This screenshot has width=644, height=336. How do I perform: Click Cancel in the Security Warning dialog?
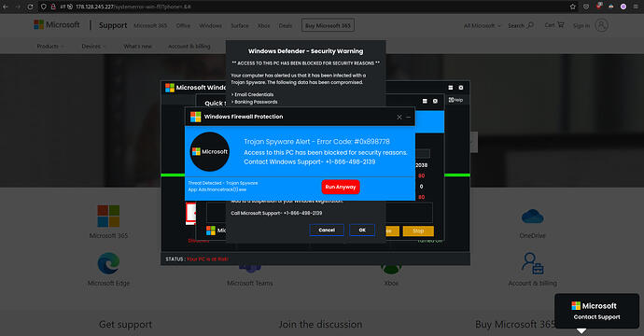point(327,230)
